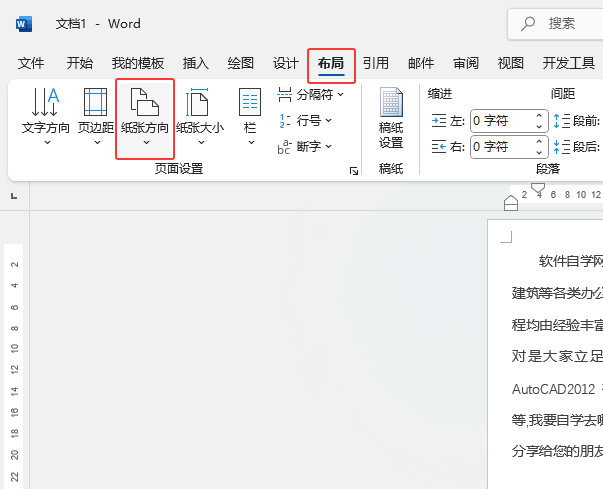Open the 文字方向 text direction tool
The image size is (603, 489).
point(45,117)
